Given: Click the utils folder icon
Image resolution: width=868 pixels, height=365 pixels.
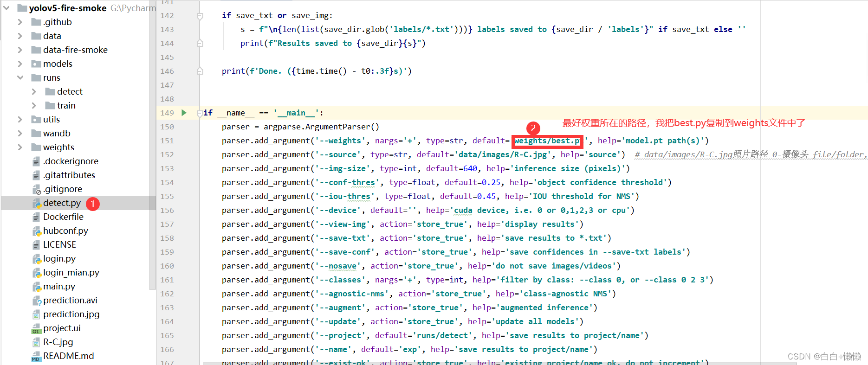Looking at the screenshot, I should (x=36, y=119).
